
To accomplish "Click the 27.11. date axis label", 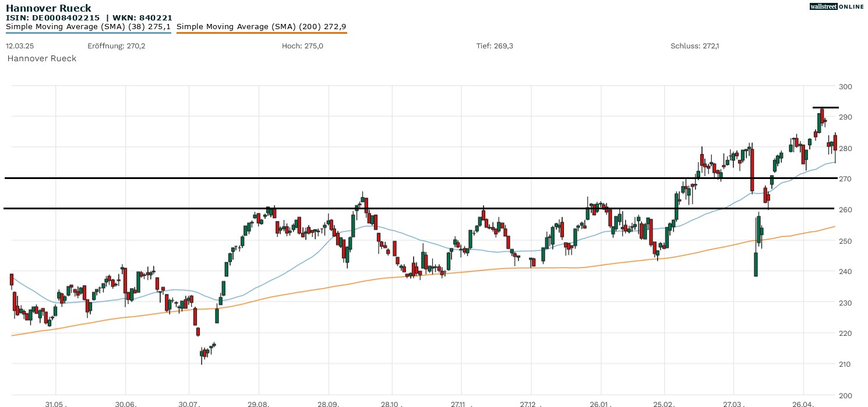I will [461, 404].
